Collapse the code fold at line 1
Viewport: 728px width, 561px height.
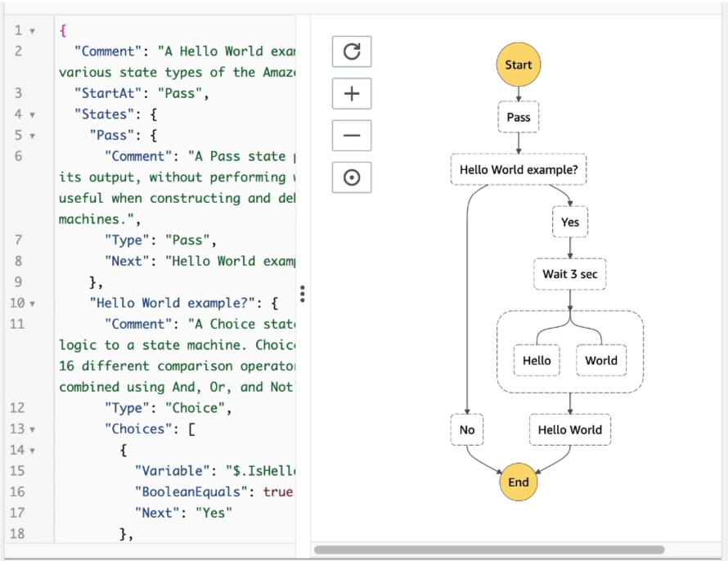point(33,31)
